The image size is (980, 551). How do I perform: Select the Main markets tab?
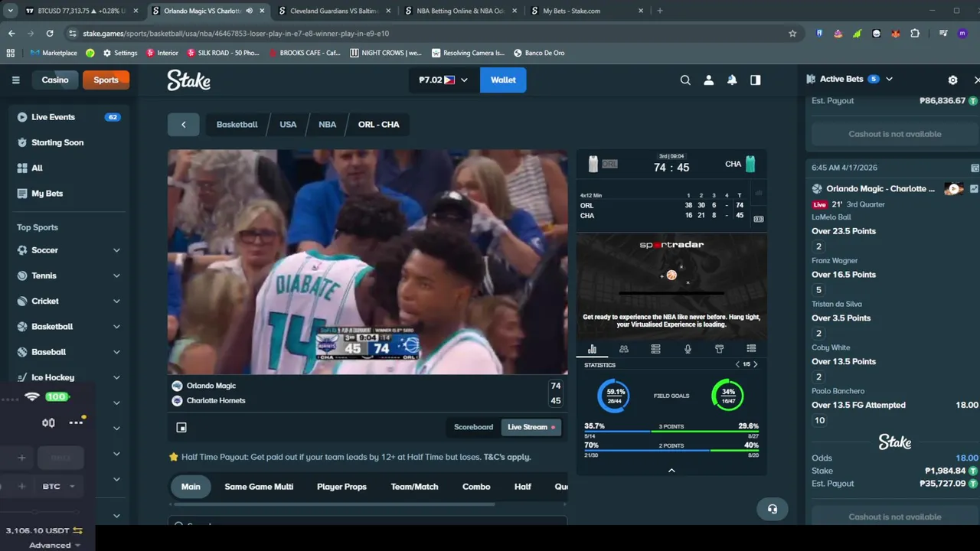(191, 487)
